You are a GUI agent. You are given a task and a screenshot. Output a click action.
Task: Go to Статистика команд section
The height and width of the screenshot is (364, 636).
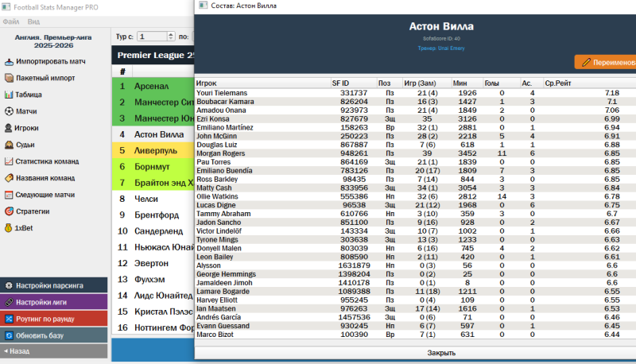pyautogui.click(x=47, y=161)
